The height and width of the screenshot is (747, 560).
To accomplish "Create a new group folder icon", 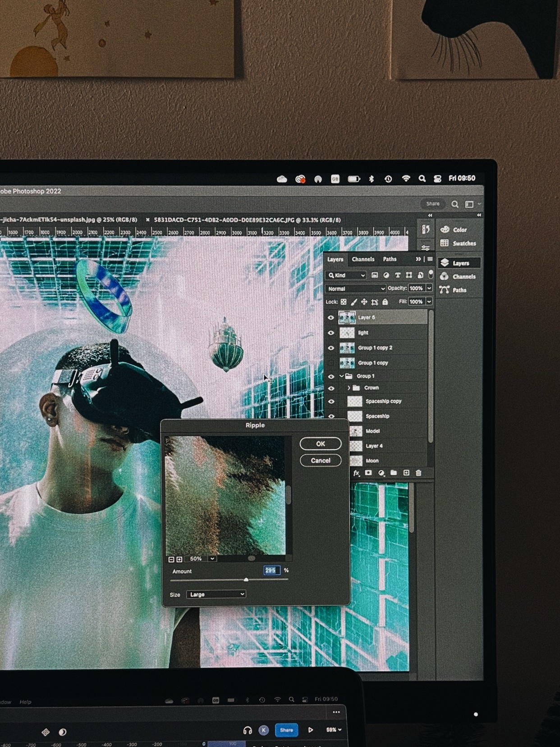I will 394,473.
